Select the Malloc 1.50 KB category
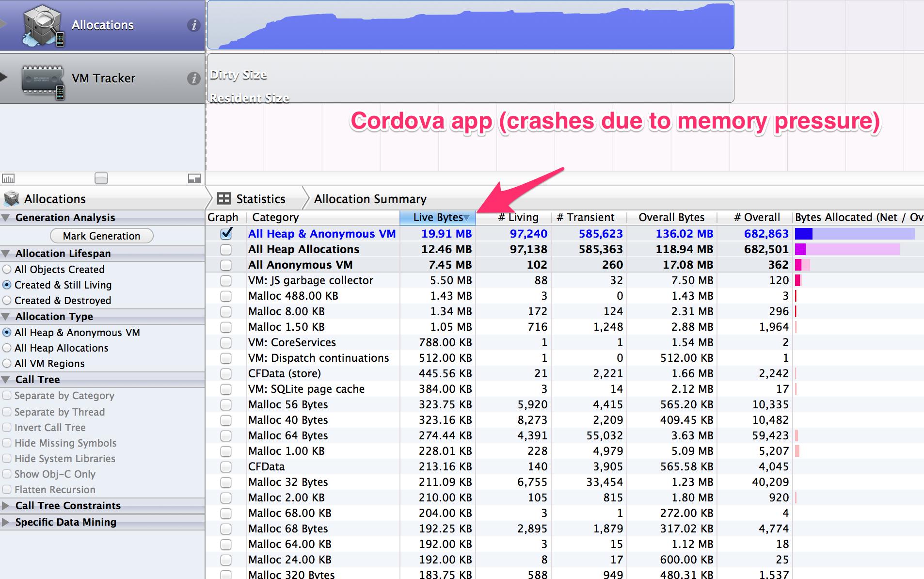 (x=287, y=327)
